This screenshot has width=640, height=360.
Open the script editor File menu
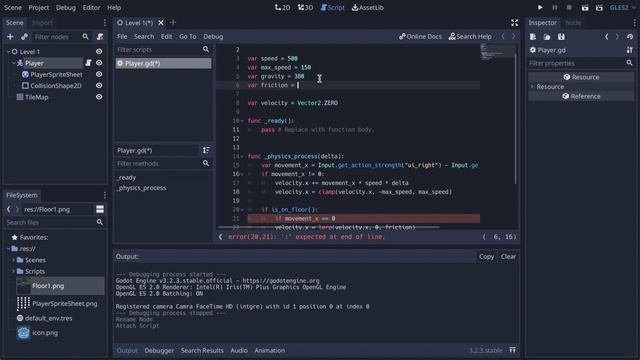coord(122,36)
